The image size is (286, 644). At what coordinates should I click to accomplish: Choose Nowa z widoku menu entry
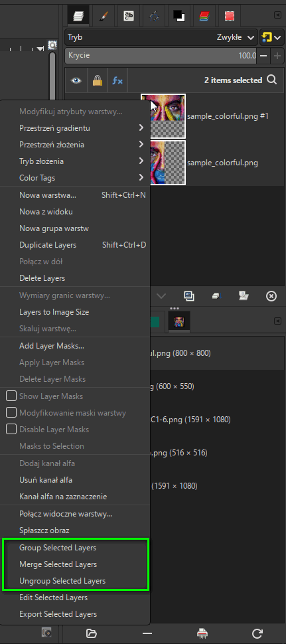(75, 212)
